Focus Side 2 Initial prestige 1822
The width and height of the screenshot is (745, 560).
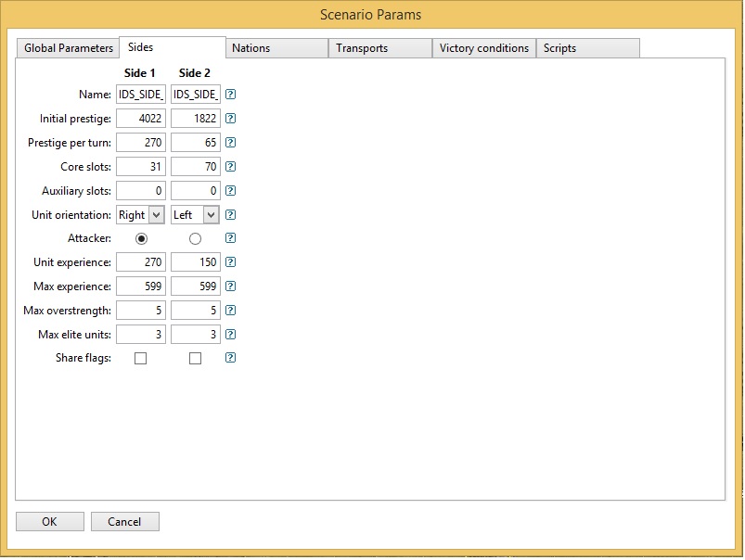pyautogui.click(x=196, y=119)
